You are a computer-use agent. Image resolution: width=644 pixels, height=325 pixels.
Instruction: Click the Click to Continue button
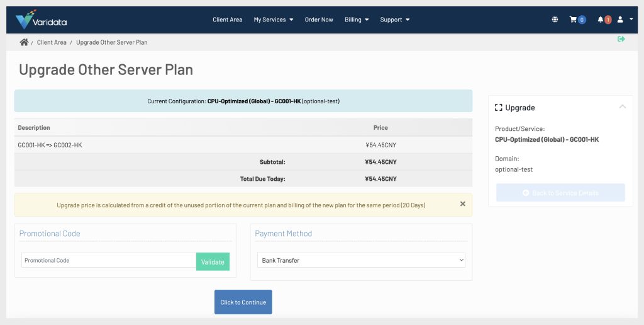243,302
